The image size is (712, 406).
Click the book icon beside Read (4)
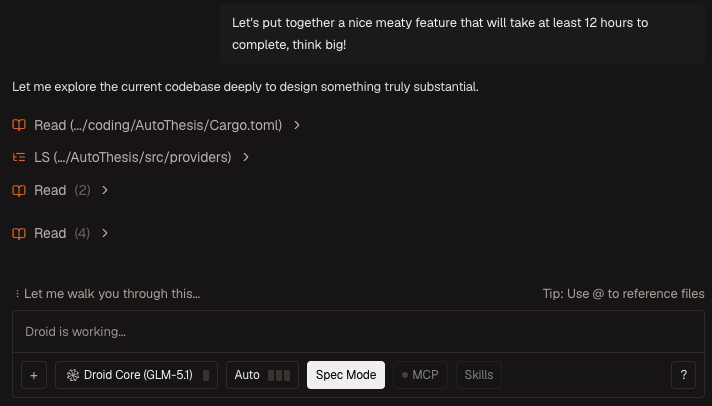coord(19,233)
